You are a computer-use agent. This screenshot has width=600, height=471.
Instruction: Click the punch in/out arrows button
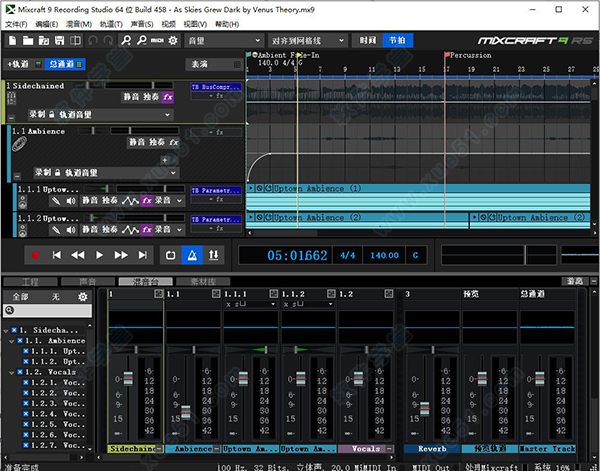point(214,255)
